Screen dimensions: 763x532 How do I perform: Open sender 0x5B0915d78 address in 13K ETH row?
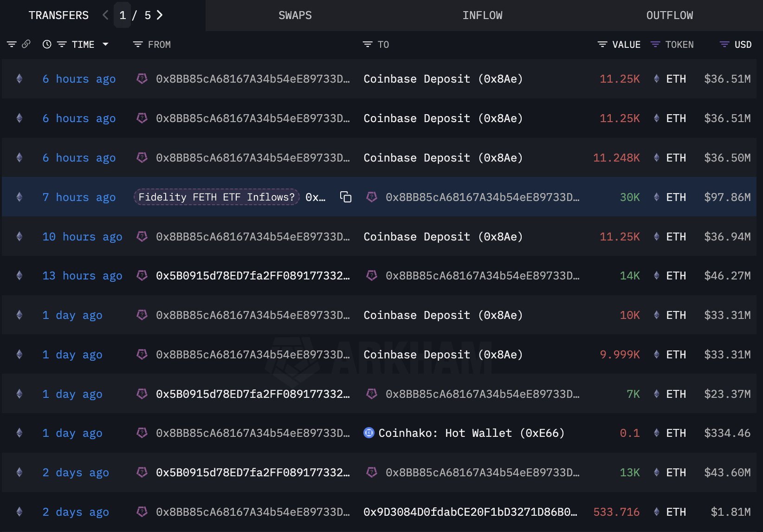[253, 473]
